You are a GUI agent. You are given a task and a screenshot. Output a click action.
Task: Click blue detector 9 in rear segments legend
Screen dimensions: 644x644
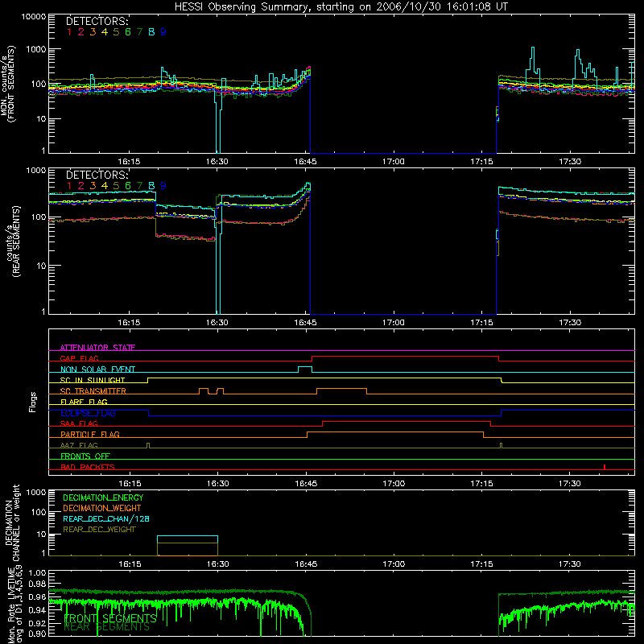(x=163, y=186)
